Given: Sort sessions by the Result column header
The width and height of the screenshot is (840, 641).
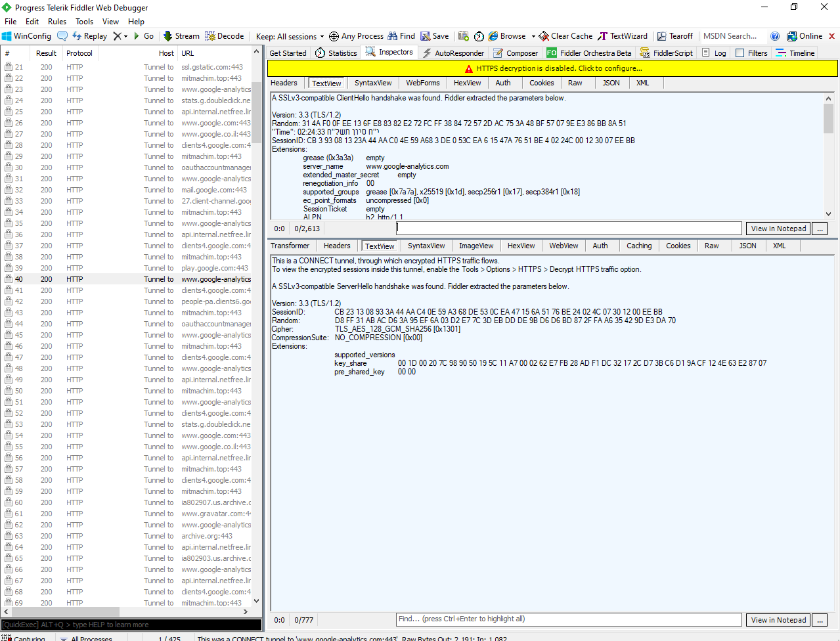Looking at the screenshot, I should pos(46,53).
